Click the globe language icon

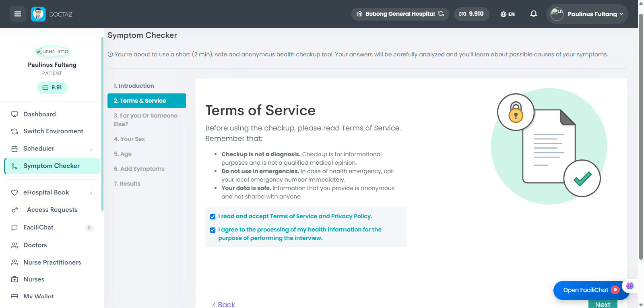click(503, 14)
